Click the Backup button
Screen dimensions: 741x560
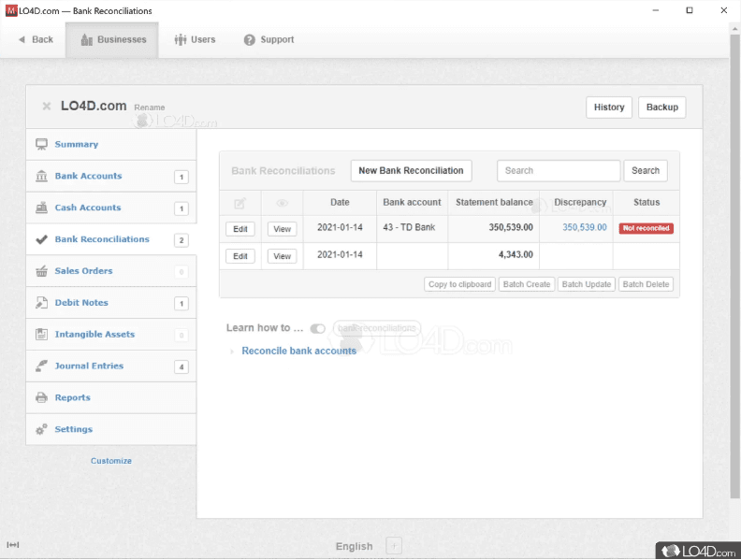pyautogui.click(x=662, y=108)
